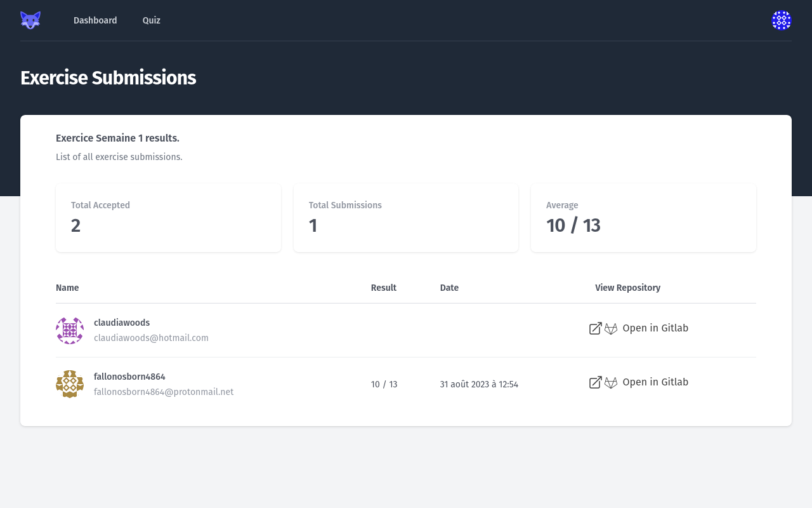Image resolution: width=812 pixels, height=508 pixels.
Task: Click the fox logo in the navbar
Action: [x=30, y=20]
